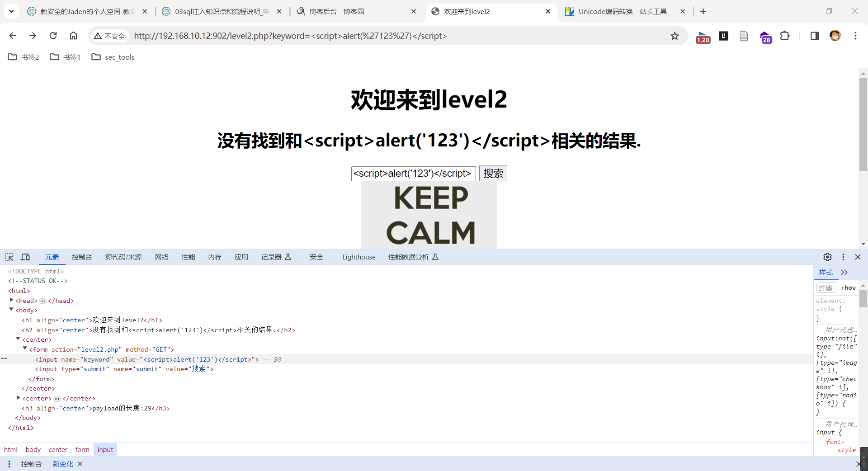The image size is (868, 471).
Task: Open the sec_tools bookmarks folder
Action: point(113,57)
